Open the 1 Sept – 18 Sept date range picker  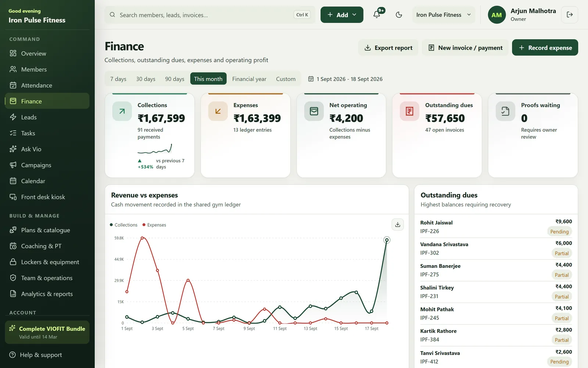pos(345,79)
